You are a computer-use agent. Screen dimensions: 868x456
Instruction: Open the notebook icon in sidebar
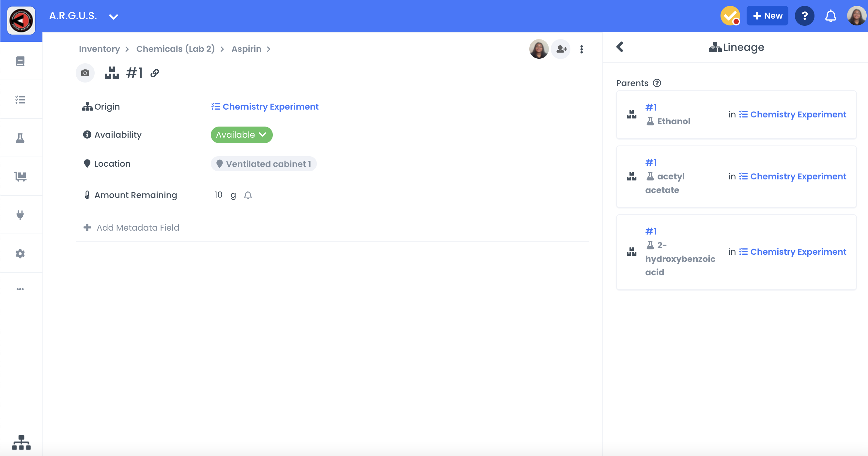(x=20, y=61)
